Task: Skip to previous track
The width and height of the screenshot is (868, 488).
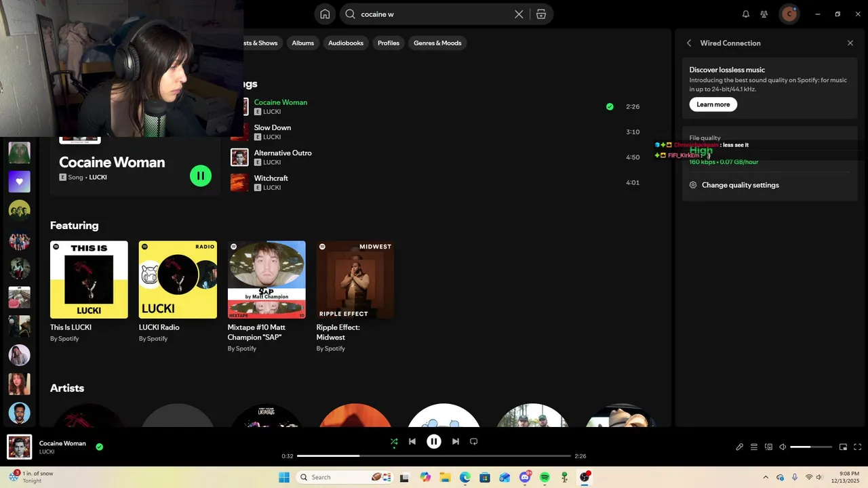Action: tap(412, 441)
